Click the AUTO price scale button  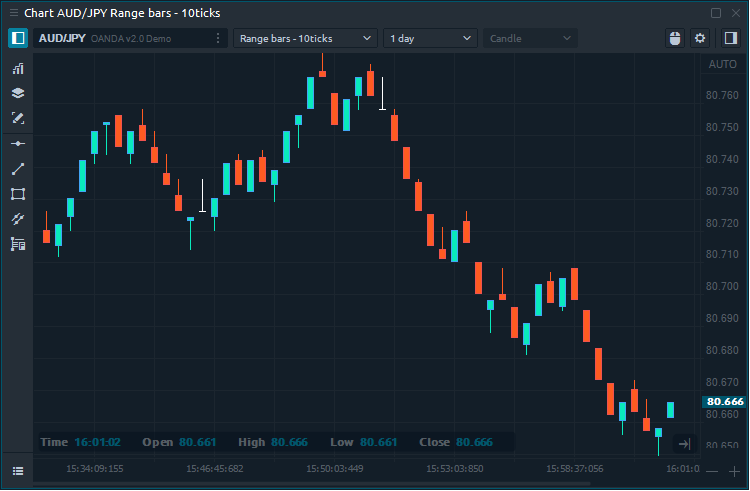[x=721, y=64]
